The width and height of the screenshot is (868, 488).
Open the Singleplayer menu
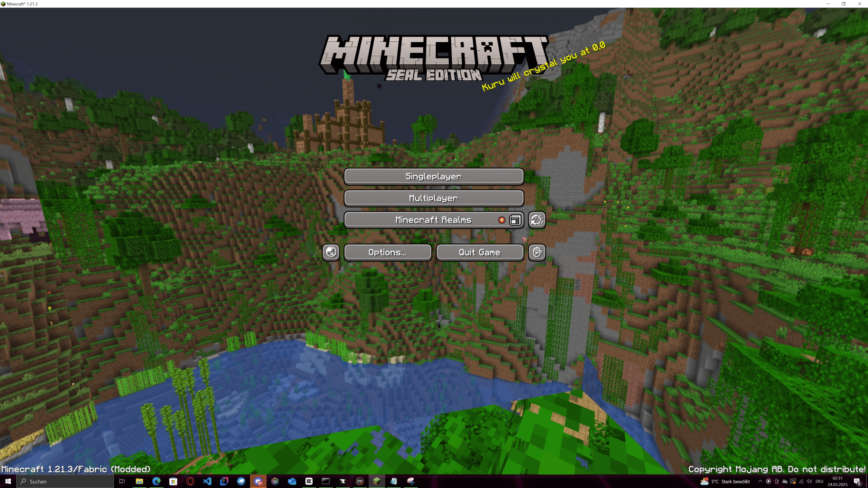click(x=434, y=176)
